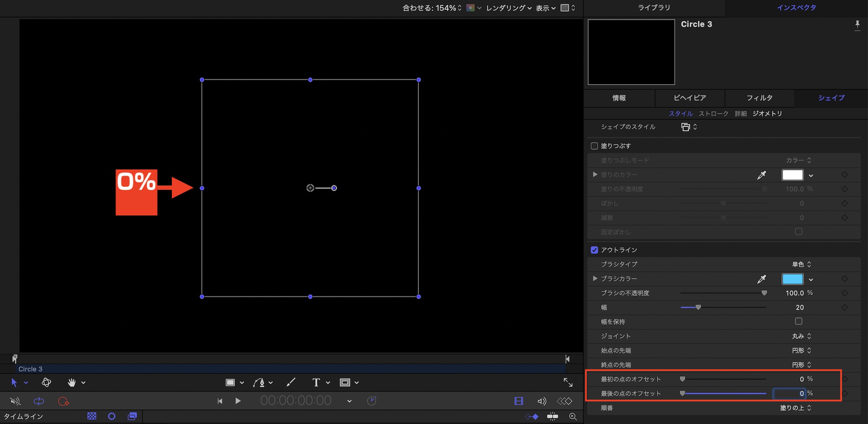Select the Bezier pen tool

point(259,382)
